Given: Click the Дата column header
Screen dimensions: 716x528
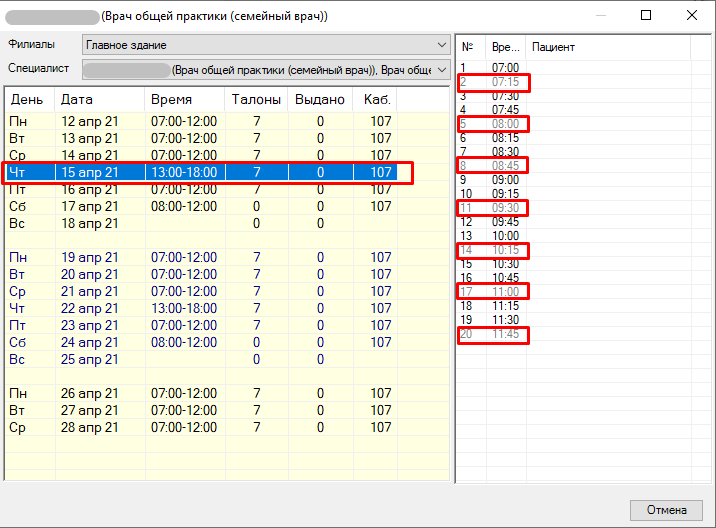Looking at the screenshot, I should click(x=100, y=100).
